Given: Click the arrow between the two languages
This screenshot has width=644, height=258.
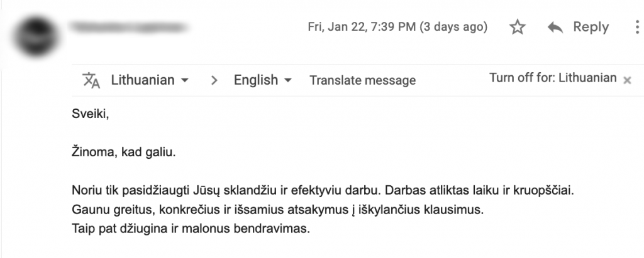Looking at the screenshot, I should [214, 80].
